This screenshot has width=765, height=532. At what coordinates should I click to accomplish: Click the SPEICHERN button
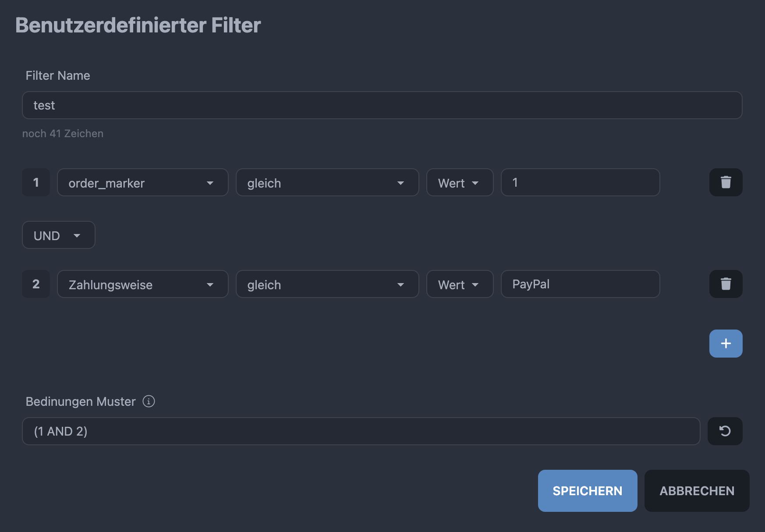point(588,491)
